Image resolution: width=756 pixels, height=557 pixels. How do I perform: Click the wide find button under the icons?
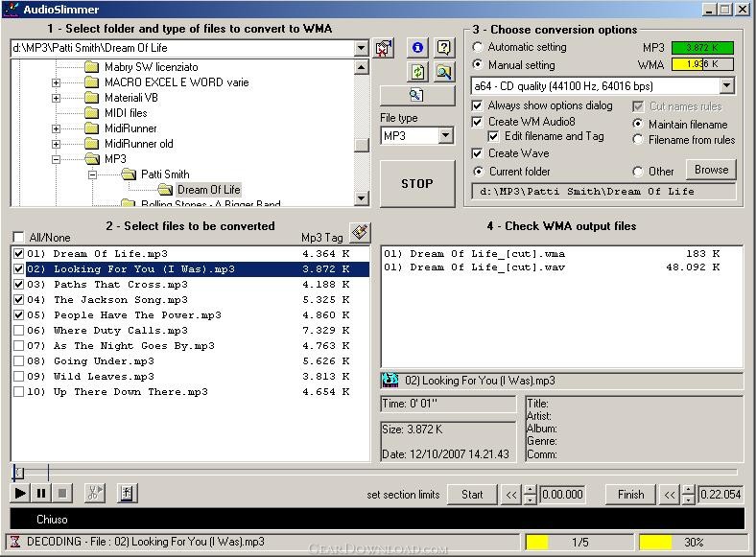pos(417,96)
